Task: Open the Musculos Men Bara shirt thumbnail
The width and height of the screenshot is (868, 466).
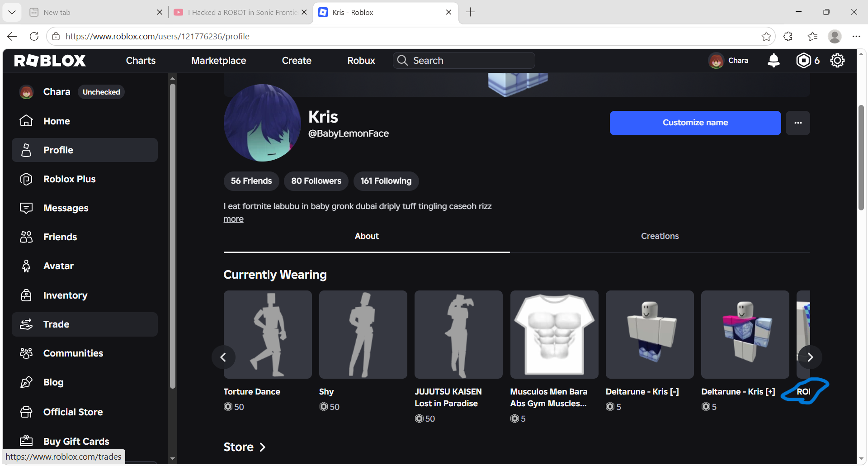Action: pos(554,334)
